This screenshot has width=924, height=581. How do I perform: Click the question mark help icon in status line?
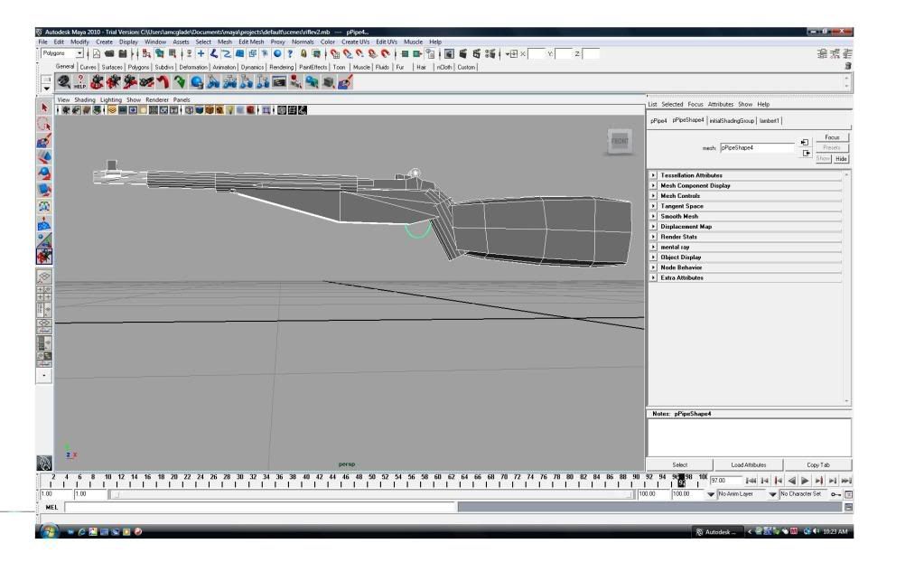290,53
